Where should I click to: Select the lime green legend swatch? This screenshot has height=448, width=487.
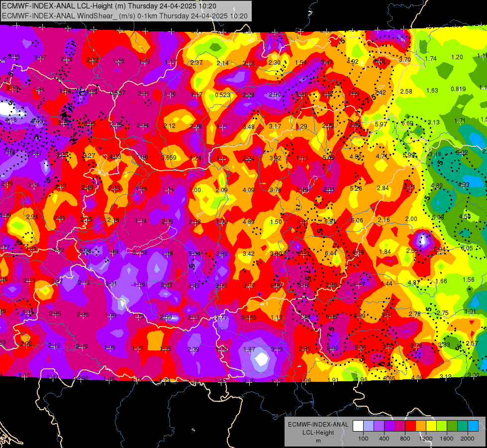point(442,426)
